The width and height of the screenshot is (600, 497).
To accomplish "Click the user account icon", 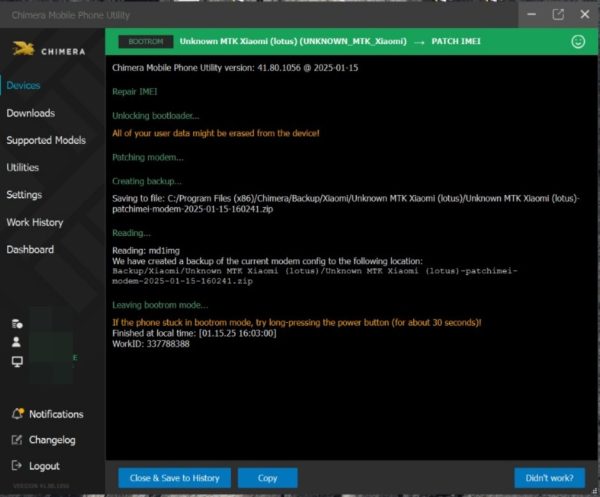I will [16, 342].
